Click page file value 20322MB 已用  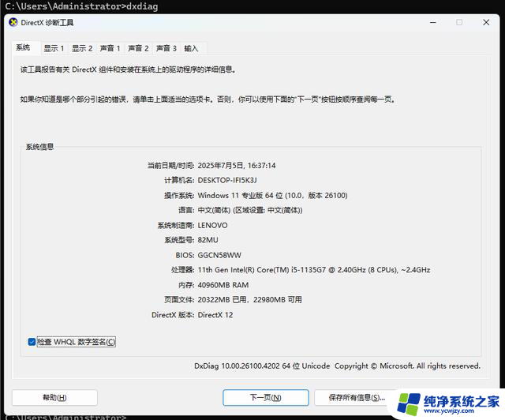[222, 300]
